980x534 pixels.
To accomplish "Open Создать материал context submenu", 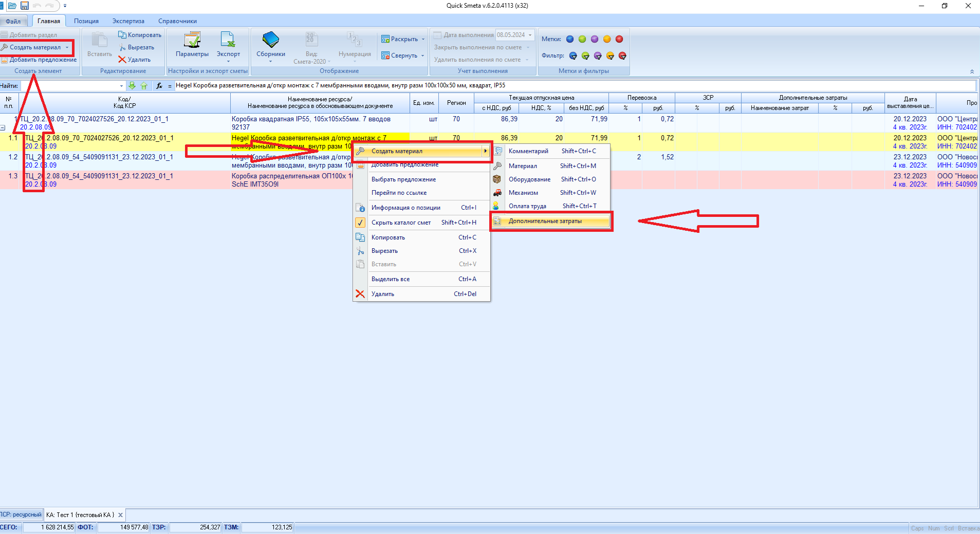I will [421, 151].
